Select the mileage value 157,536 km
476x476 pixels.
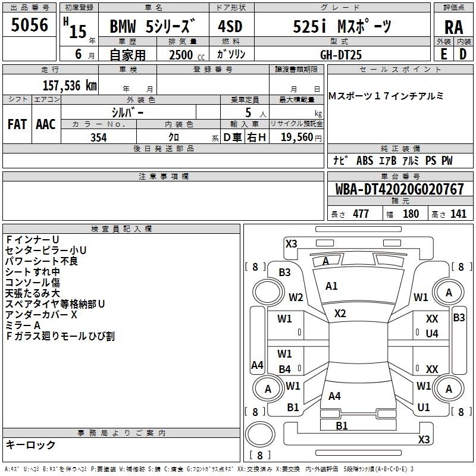tap(70, 85)
